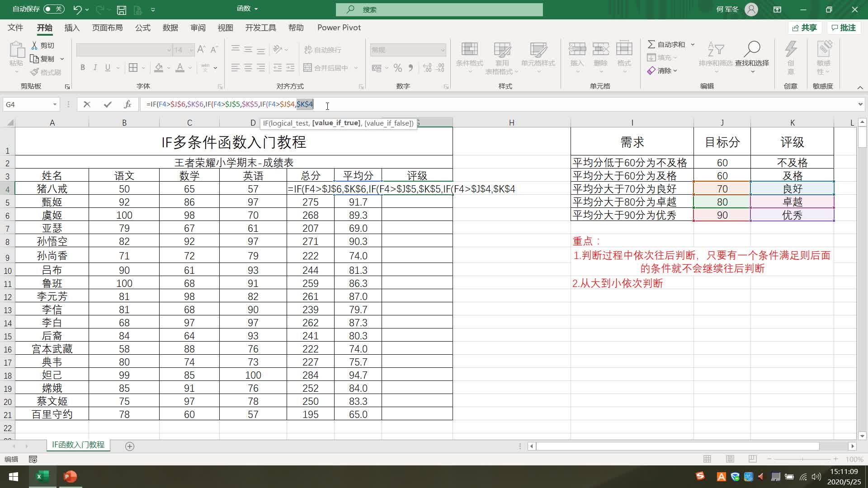Click the Comments button
The width and height of the screenshot is (868, 488).
click(844, 28)
